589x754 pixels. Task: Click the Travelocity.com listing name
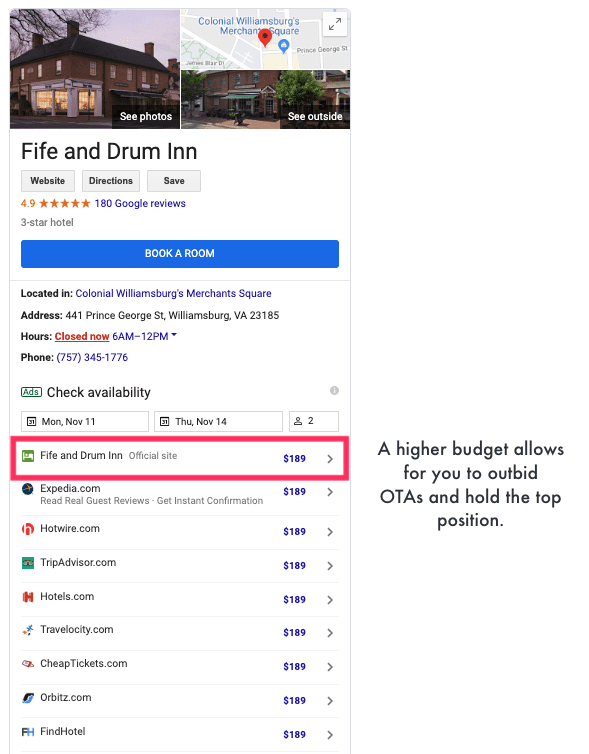tap(77, 630)
